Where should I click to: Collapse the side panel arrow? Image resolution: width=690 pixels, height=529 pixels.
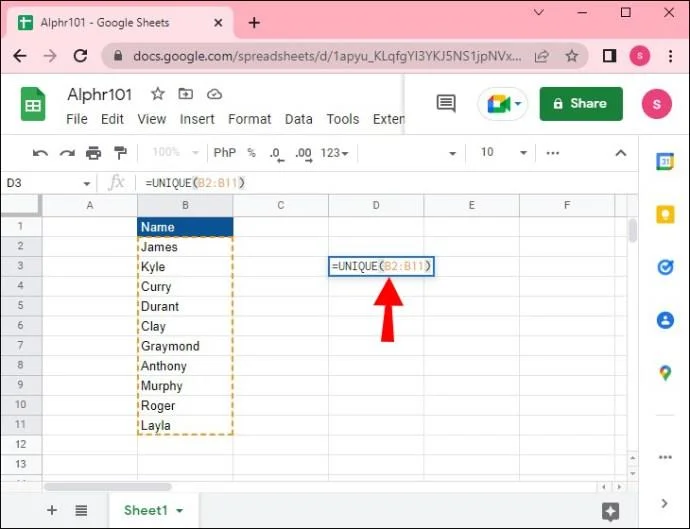664,503
